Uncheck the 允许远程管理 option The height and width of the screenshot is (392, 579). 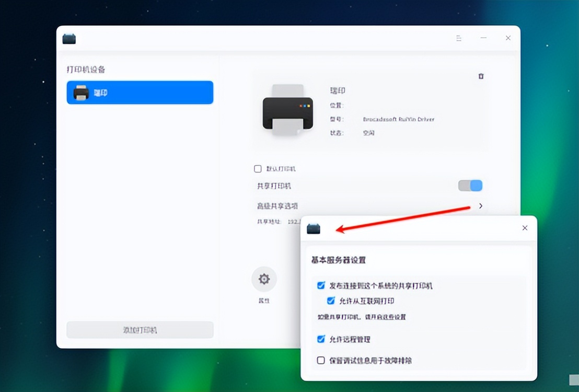tap(320, 339)
